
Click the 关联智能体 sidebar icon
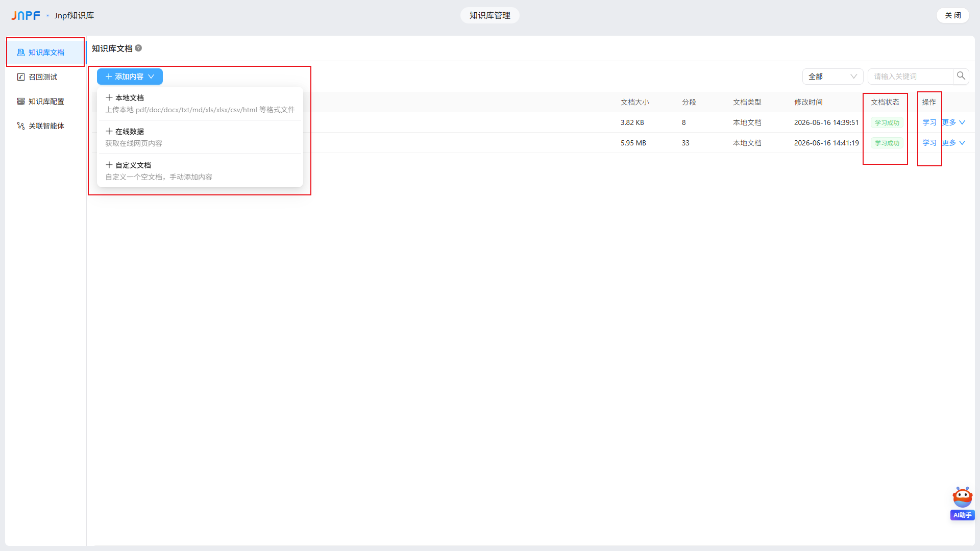coord(21,126)
